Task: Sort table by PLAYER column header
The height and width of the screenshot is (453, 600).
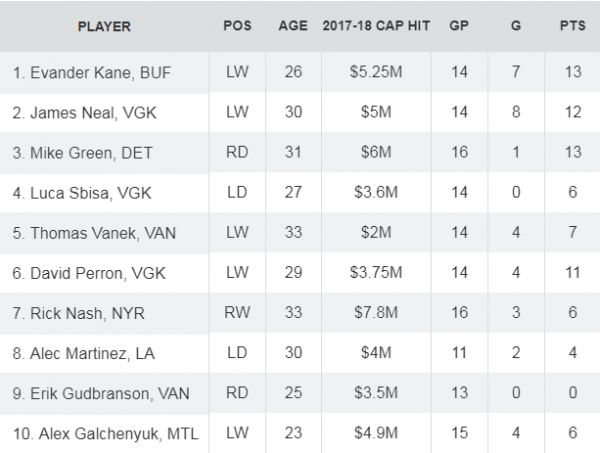Action: click(x=104, y=27)
